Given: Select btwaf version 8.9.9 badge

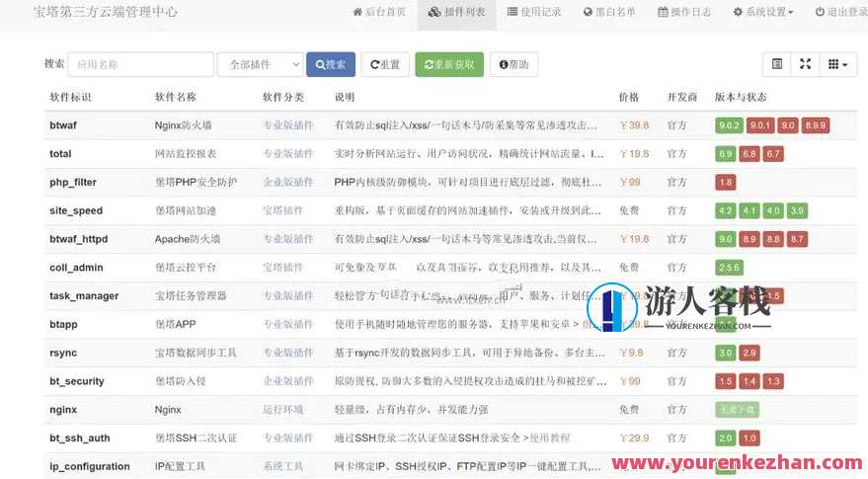Looking at the screenshot, I should click(x=816, y=125).
